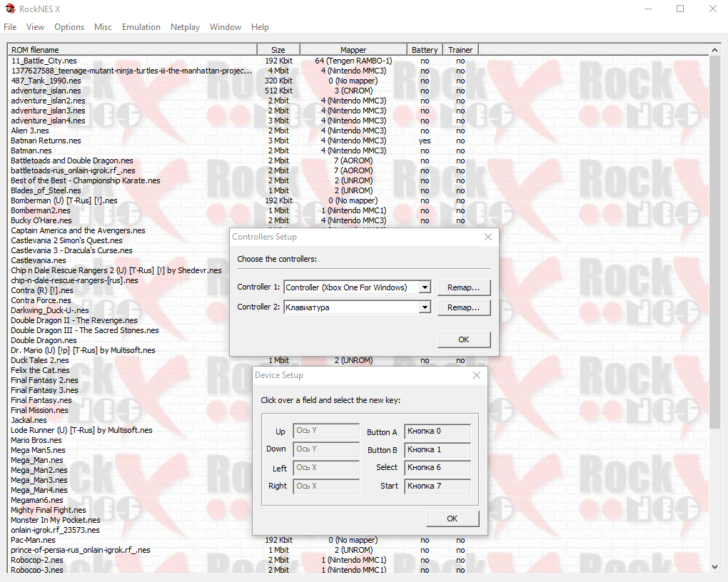The image size is (728, 582).
Task: Sort by Size column header
Action: click(278, 50)
